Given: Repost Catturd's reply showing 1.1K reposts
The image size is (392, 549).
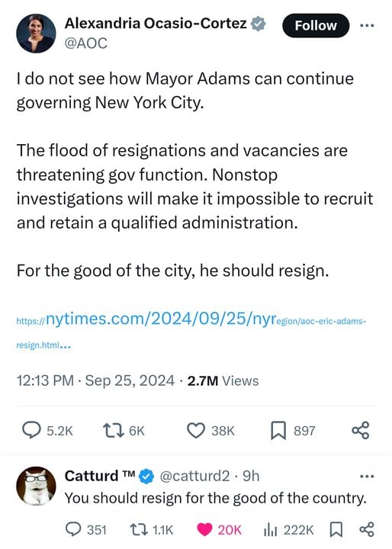Looking at the screenshot, I should tap(138, 529).
